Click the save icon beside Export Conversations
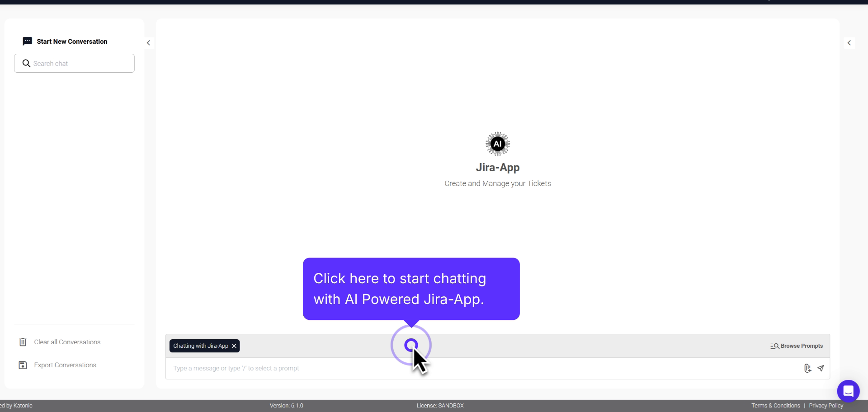 point(23,365)
